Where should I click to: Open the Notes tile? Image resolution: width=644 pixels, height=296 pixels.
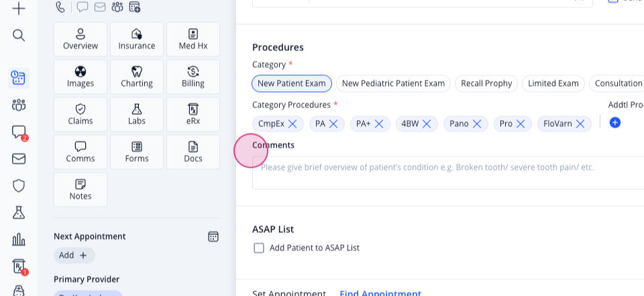[x=80, y=189]
